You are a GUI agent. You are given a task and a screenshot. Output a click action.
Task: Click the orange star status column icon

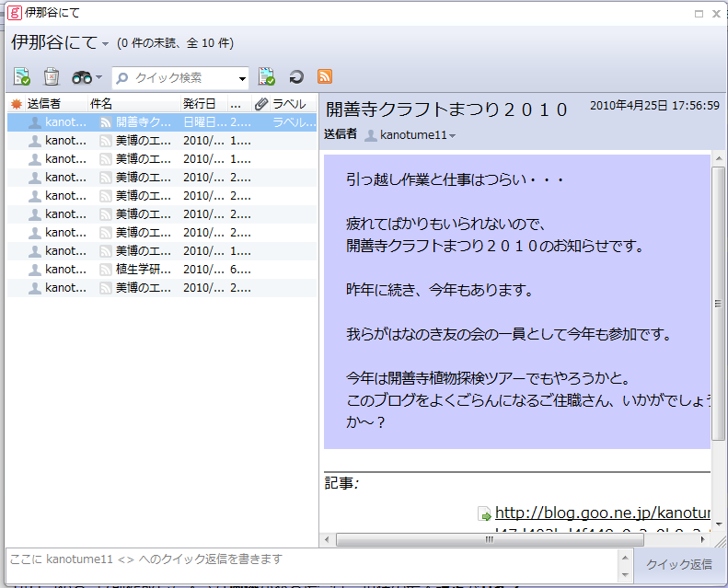tap(16, 104)
